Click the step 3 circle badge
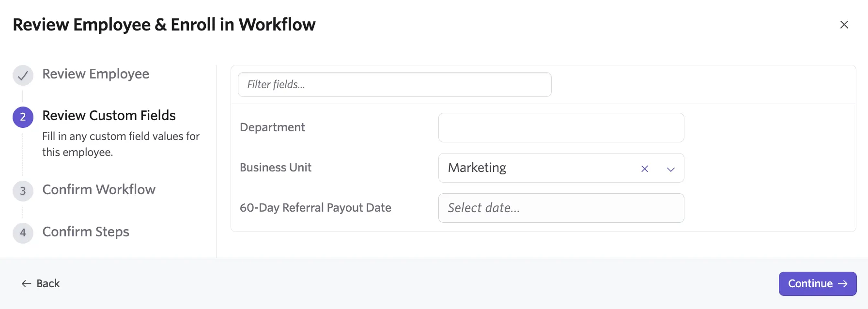This screenshot has height=309, width=868. click(23, 191)
